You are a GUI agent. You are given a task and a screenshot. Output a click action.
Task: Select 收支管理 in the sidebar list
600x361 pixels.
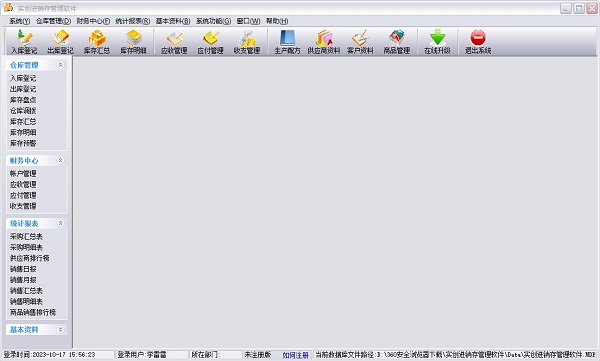(x=23, y=206)
